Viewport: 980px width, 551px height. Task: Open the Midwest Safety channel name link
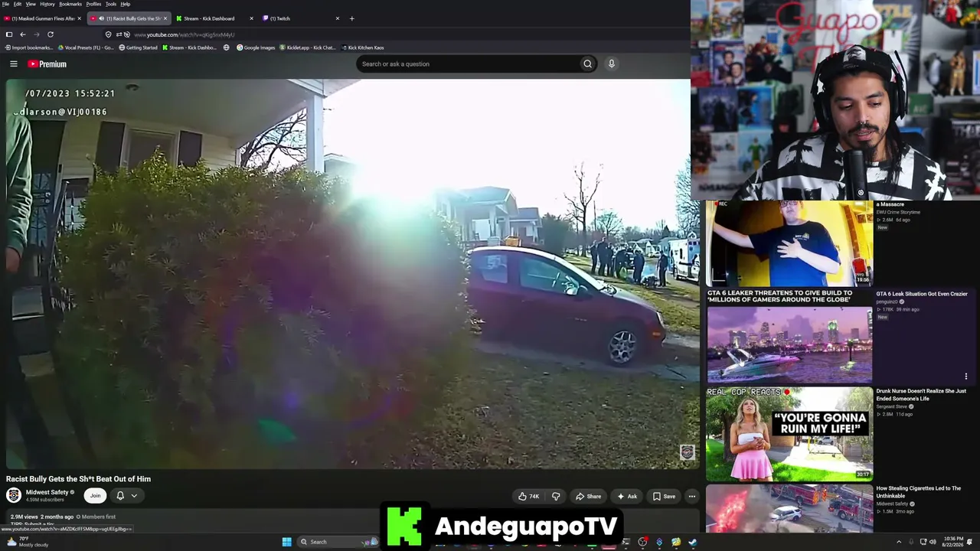[47, 492]
